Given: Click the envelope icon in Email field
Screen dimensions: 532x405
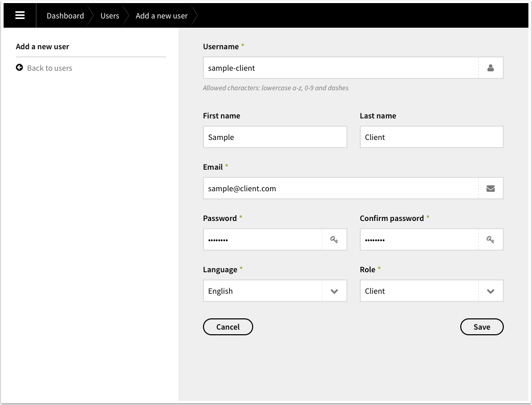Looking at the screenshot, I should tap(490, 189).
